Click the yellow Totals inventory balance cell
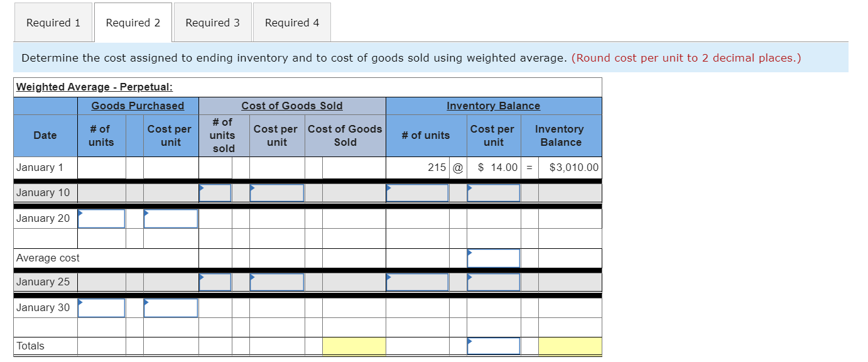The height and width of the screenshot is (362, 868). [x=568, y=345]
